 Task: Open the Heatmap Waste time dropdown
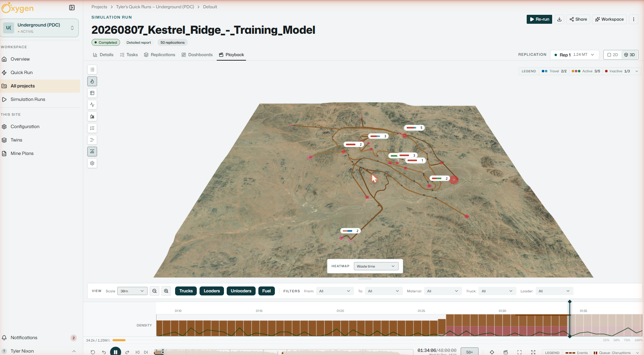click(376, 266)
